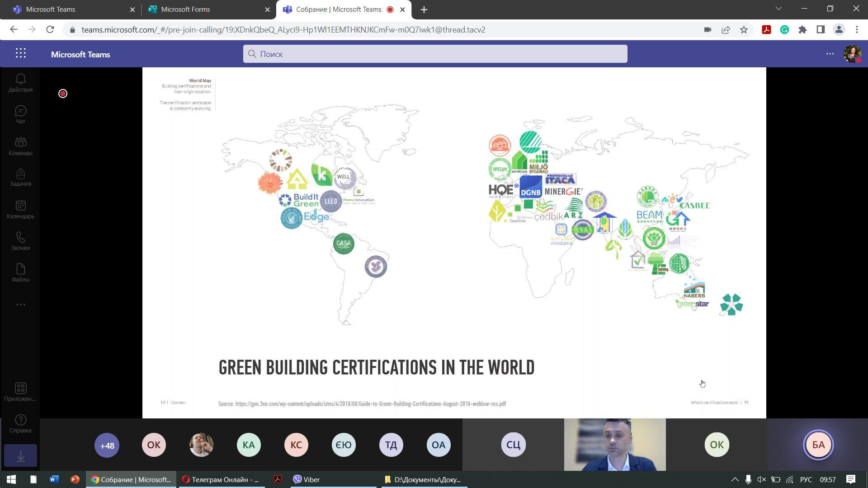Open the Help (Справка) icon
The width and height of the screenshot is (868, 488).
20,424
